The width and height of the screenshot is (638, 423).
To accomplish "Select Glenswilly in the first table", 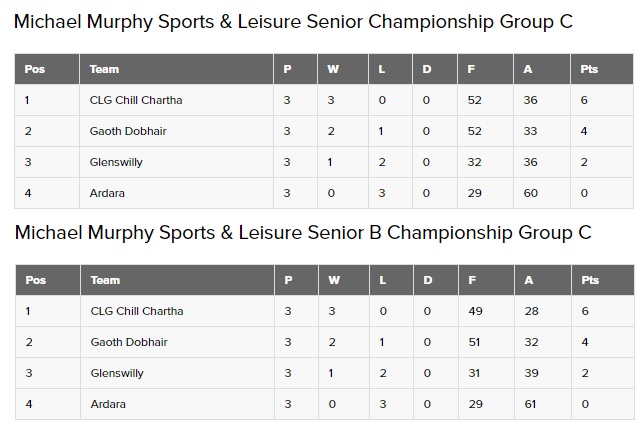I will tap(116, 162).
